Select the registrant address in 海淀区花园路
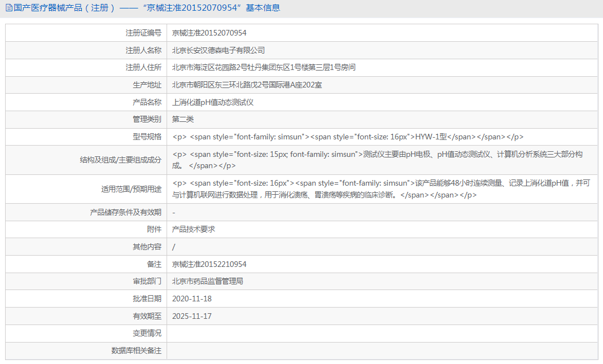 click(x=264, y=67)
